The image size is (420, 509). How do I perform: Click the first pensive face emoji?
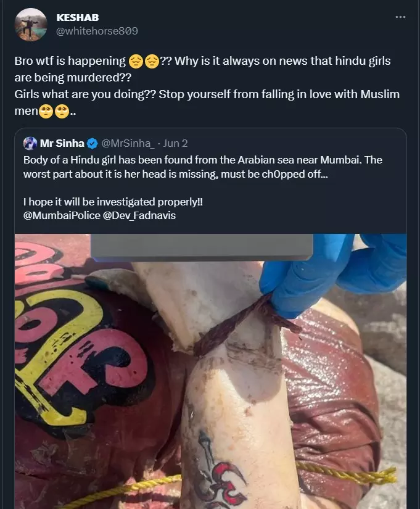point(136,61)
